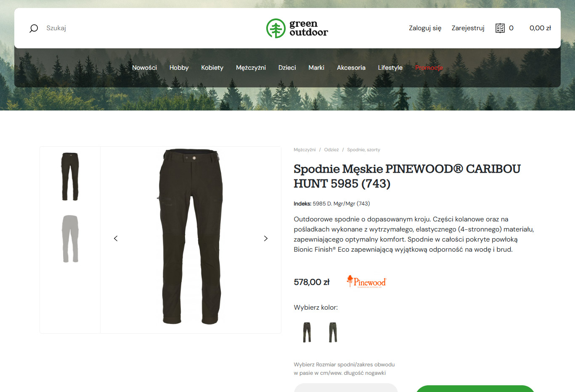Open the Akcesoria menu

(351, 68)
